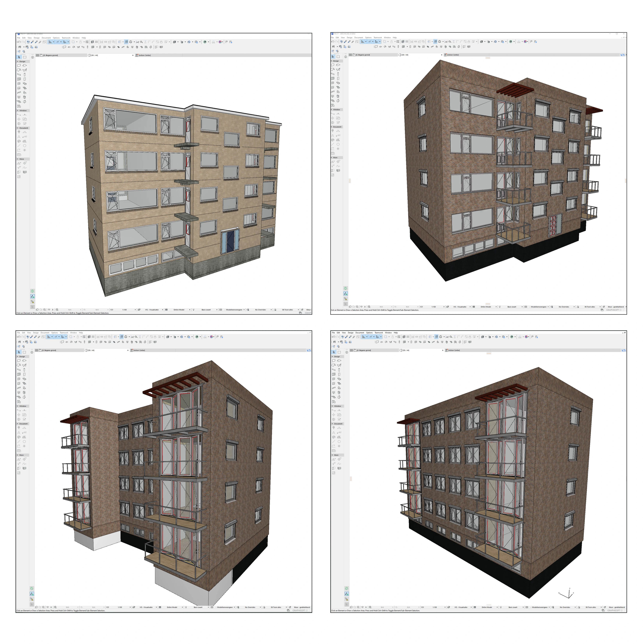Select the Text tool in top-left window toolbox
Viewport: 644px width, 644px height.
click(19, 137)
